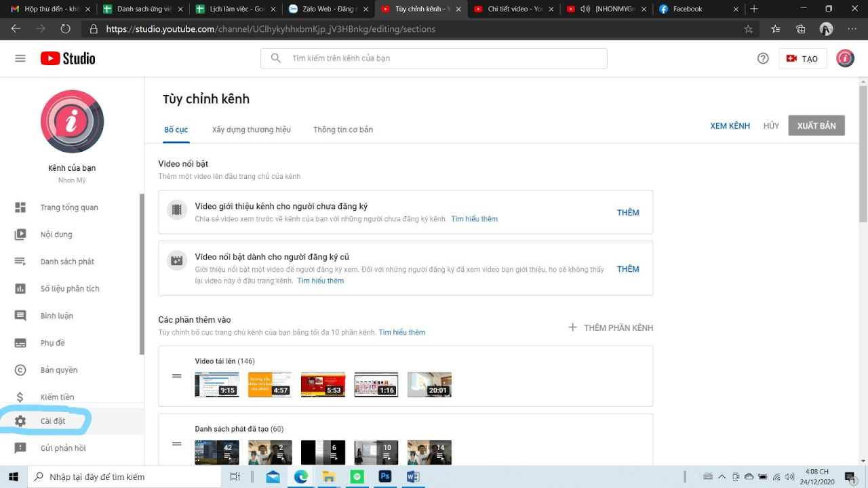Open Photoshop from the taskbar
This screenshot has height=488, width=868.
pyautogui.click(x=385, y=476)
